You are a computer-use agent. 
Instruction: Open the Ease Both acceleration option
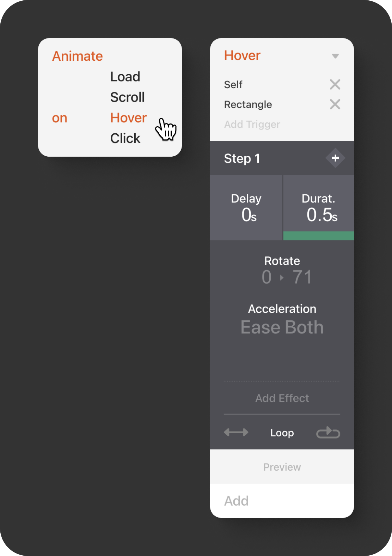[282, 327]
